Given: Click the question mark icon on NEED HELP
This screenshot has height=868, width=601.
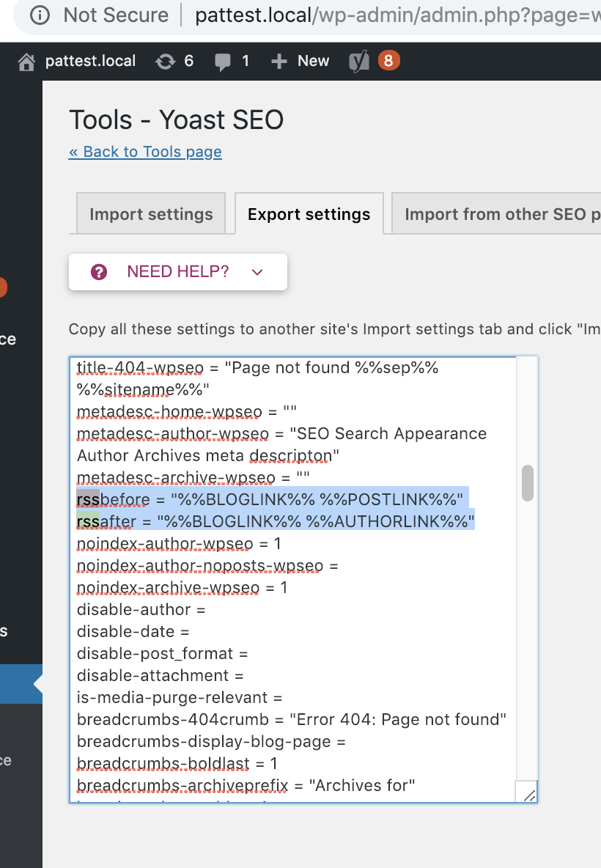Looking at the screenshot, I should [x=99, y=271].
